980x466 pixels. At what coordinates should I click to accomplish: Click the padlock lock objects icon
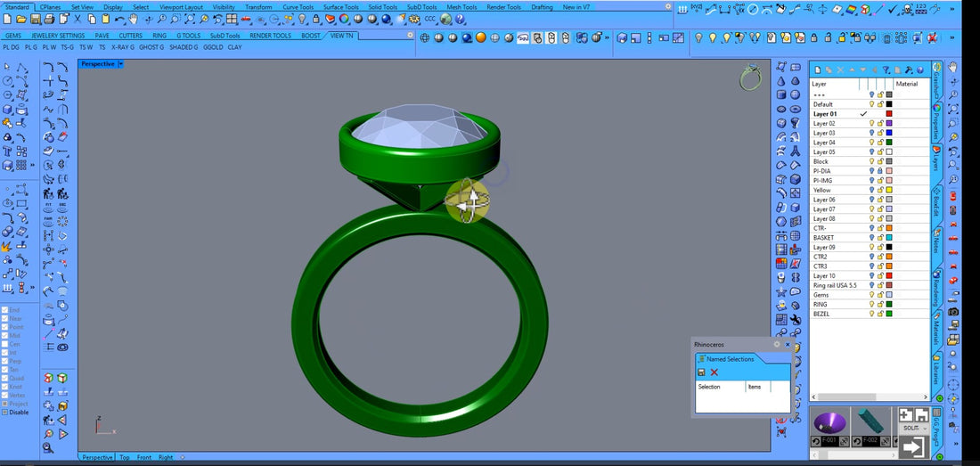[x=316, y=19]
